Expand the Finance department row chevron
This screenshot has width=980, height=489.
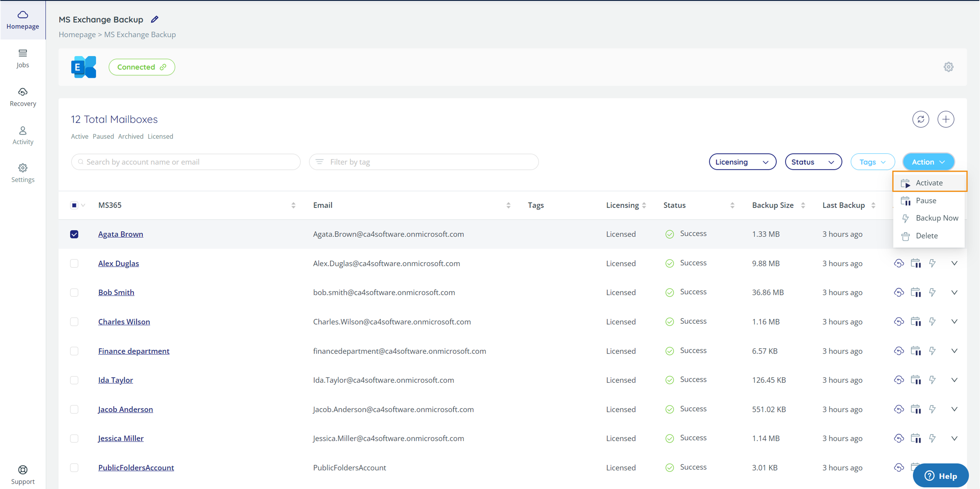954,350
